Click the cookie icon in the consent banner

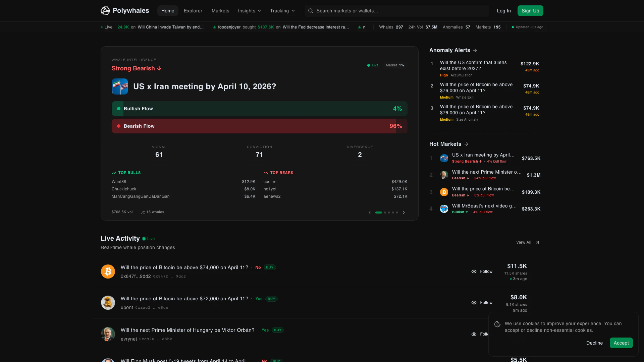tap(497, 324)
